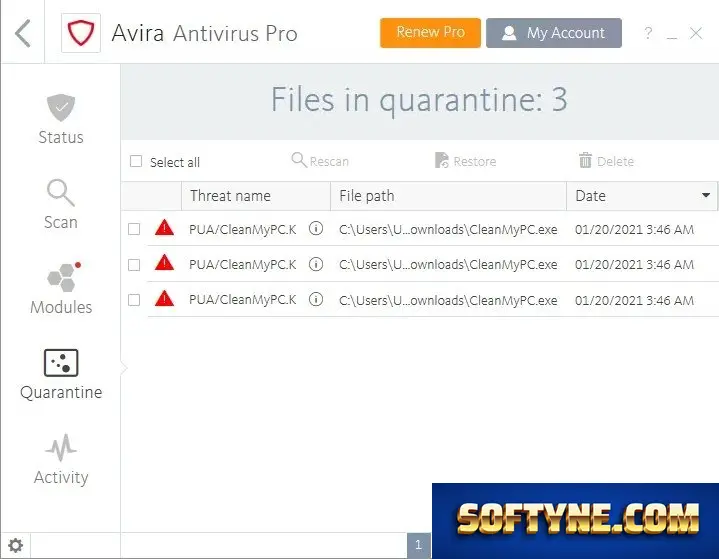Open the Scan magnifier section
This screenshot has height=559, width=719.
[x=61, y=204]
